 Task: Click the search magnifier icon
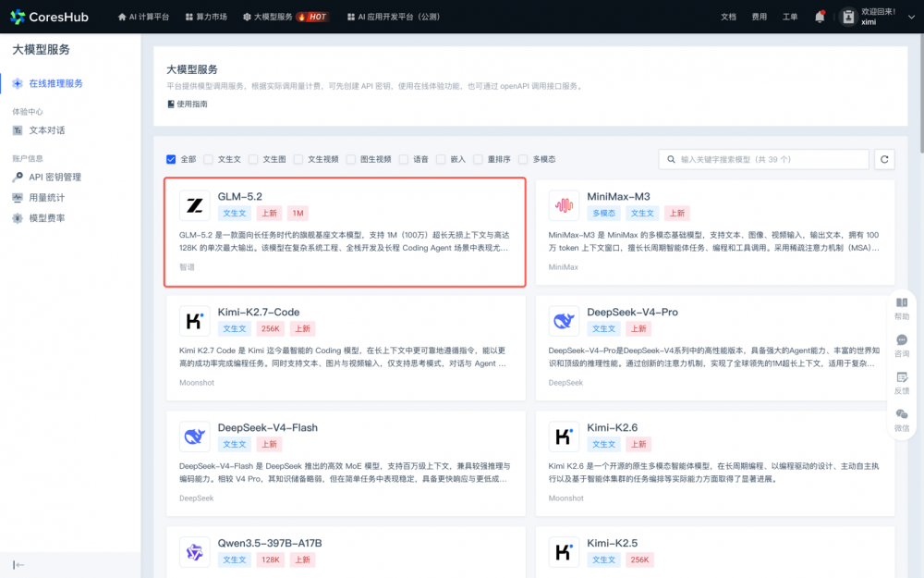(x=671, y=159)
